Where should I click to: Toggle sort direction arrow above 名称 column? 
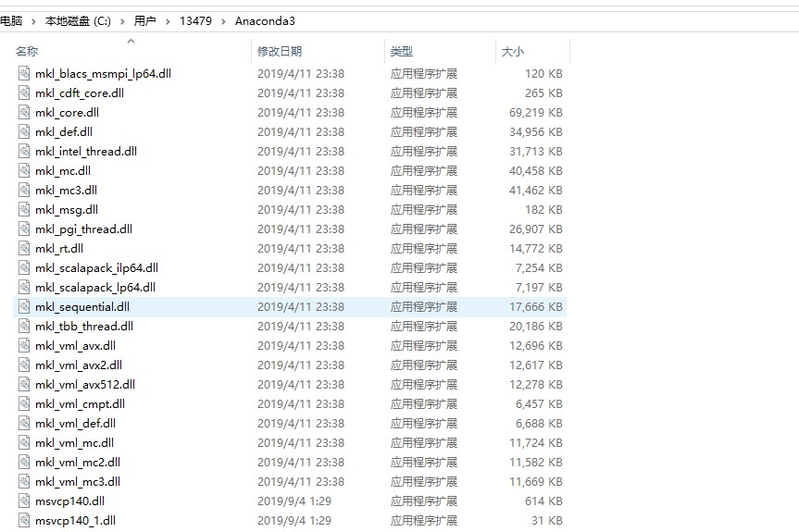tap(131, 42)
